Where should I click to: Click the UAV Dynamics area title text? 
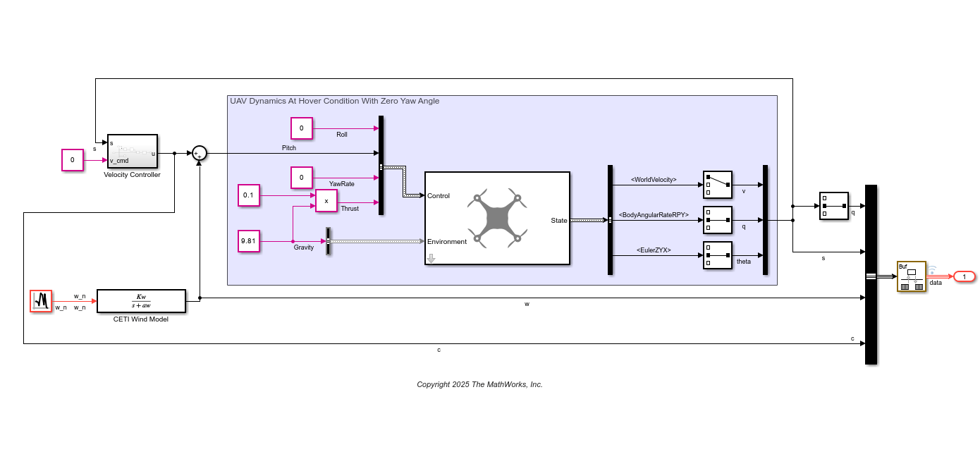click(x=334, y=102)
